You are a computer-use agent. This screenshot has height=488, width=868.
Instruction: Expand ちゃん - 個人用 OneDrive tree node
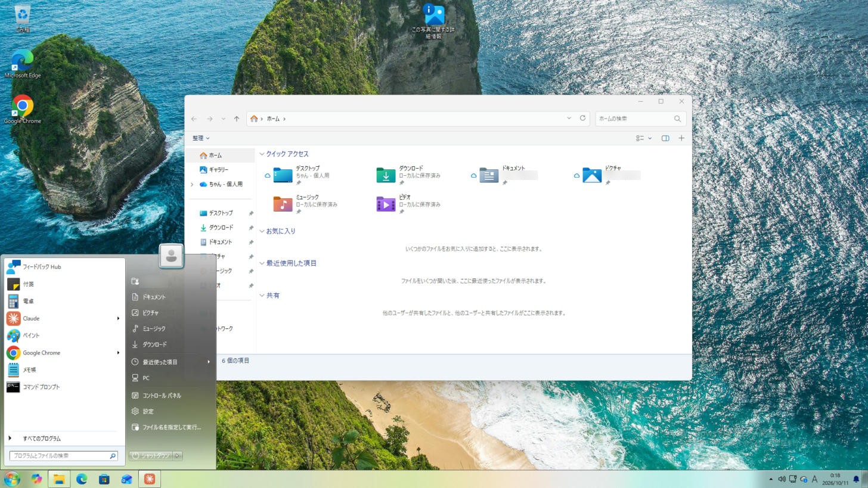tap(192, 185)
